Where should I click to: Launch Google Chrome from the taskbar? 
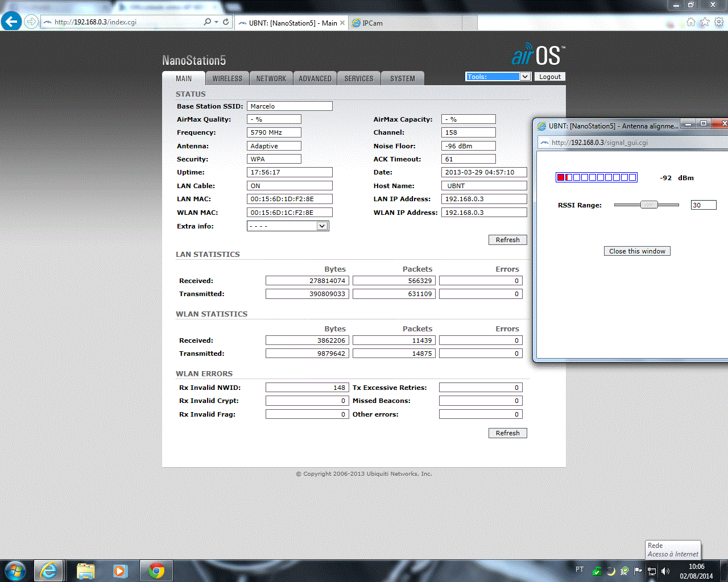(x=156, y=570)
